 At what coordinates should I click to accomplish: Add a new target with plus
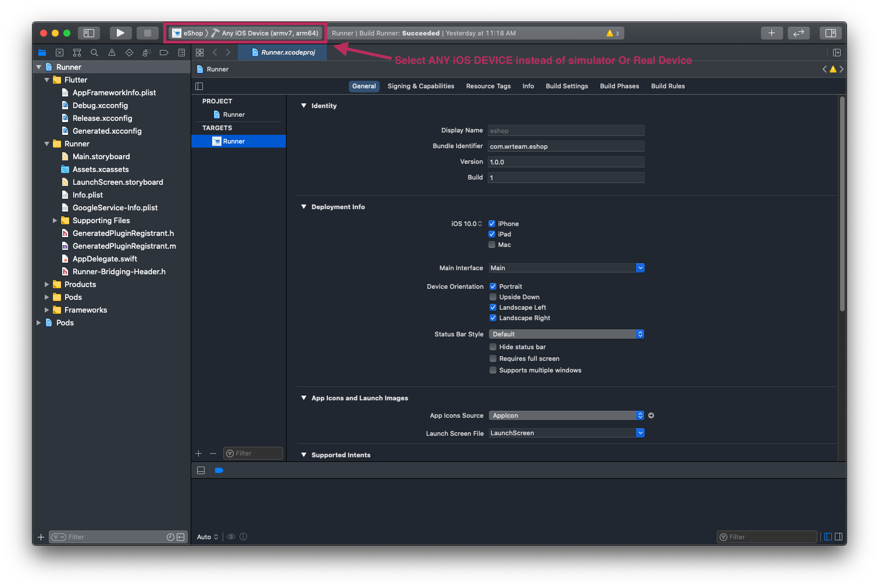(x=199, y=453)
